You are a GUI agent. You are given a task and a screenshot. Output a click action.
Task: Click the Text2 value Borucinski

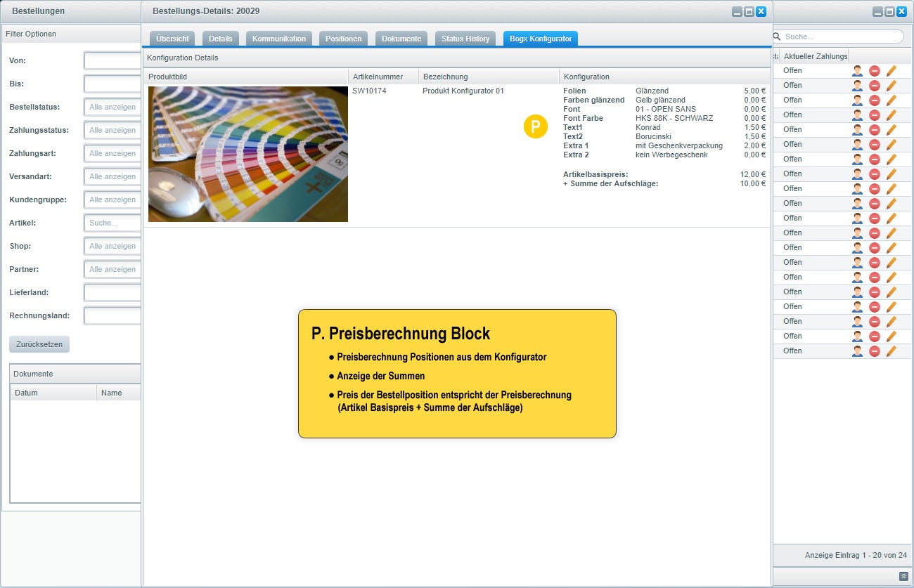tap(653, 136)
